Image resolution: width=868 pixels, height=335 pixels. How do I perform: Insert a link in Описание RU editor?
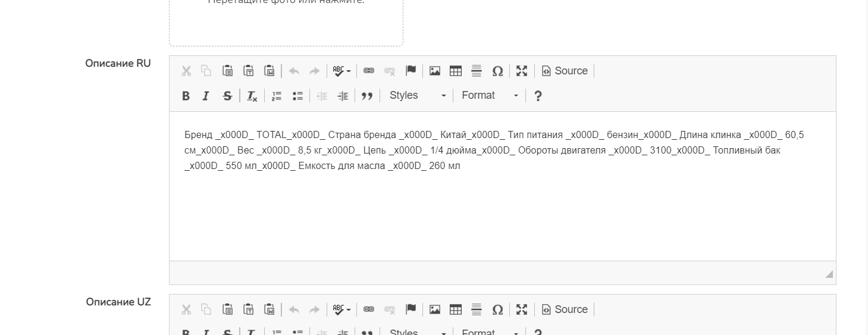(369, 71)
